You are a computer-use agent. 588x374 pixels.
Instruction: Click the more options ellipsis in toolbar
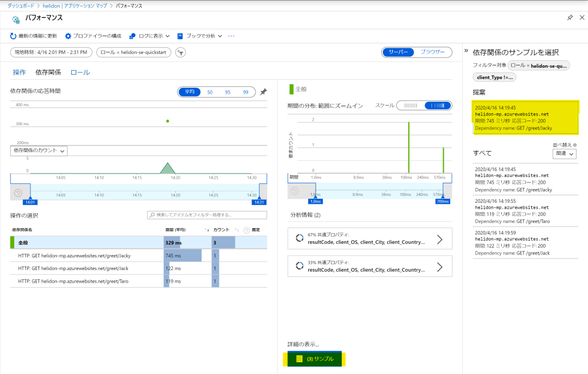coord(231,36)
